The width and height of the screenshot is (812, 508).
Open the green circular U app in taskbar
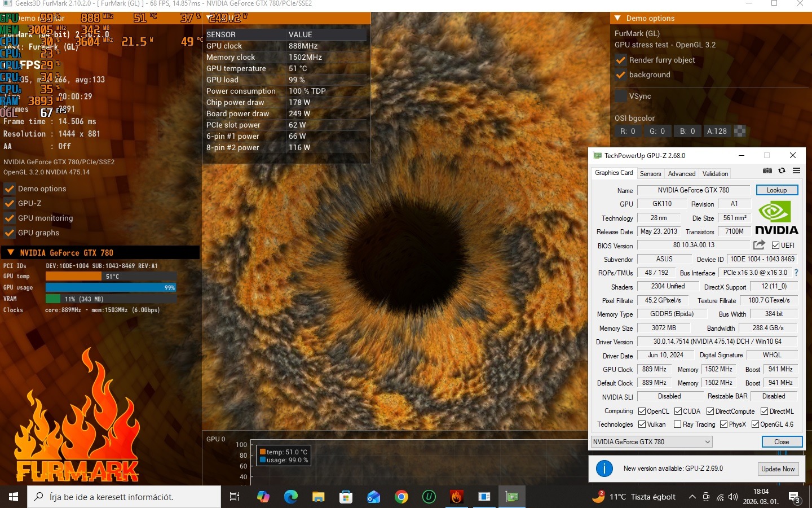point(429,497)
